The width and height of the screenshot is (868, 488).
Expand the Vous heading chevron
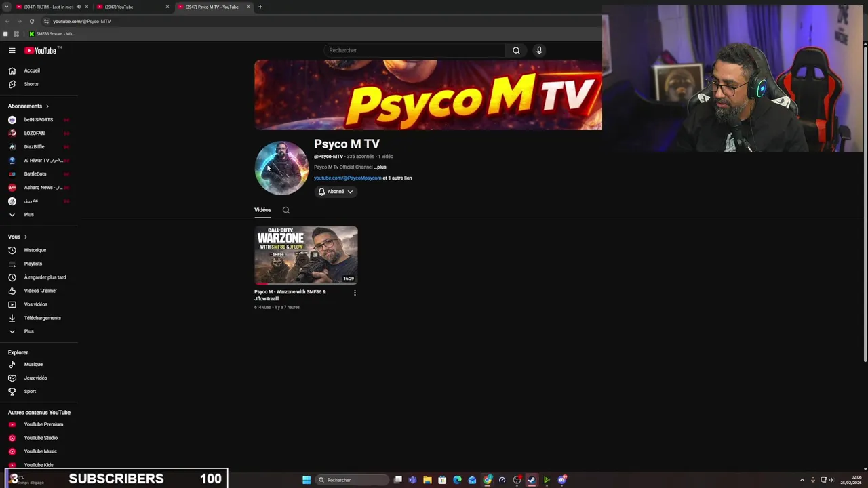(x=26, y=237)
